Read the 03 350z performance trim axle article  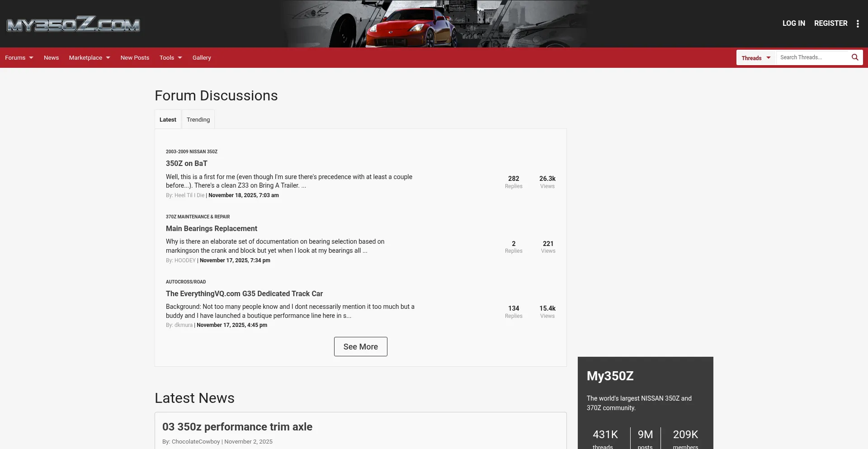click(x=237, y=427)
